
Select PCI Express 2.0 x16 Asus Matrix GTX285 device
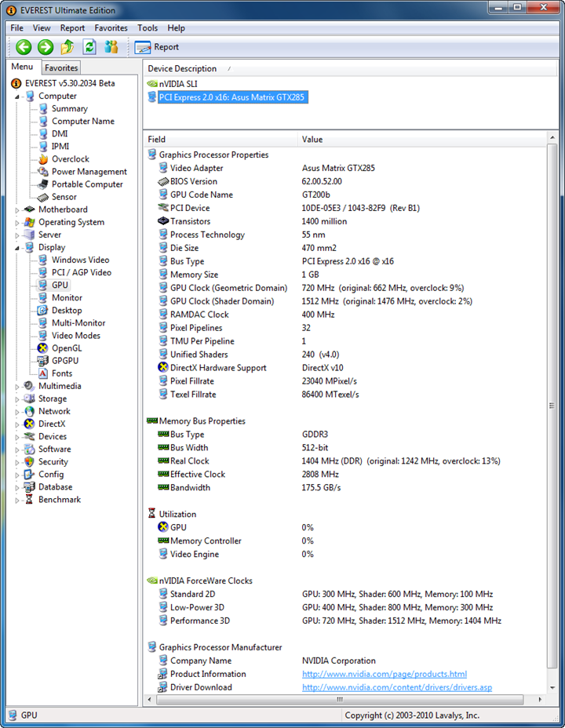pyautogui.click(x=232, y=97)
